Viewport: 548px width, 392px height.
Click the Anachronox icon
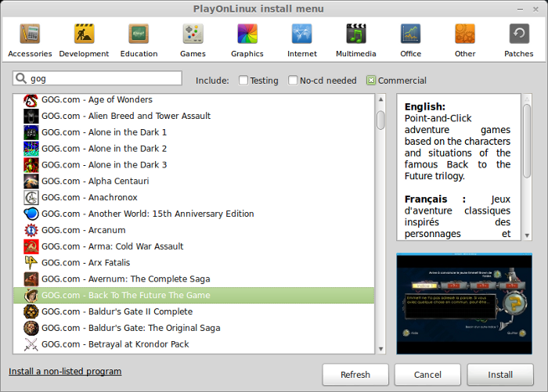[31, 197]
